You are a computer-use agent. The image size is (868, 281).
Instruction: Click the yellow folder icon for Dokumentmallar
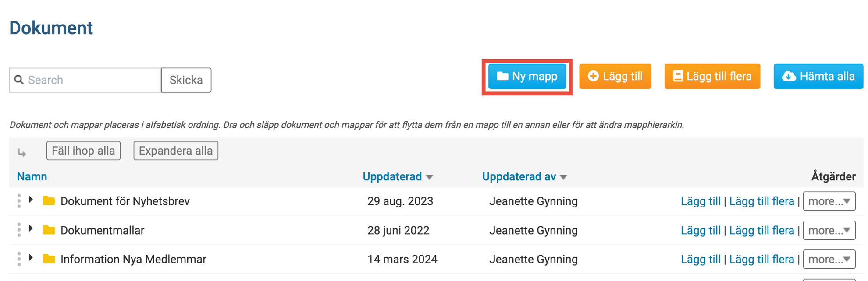49,230
